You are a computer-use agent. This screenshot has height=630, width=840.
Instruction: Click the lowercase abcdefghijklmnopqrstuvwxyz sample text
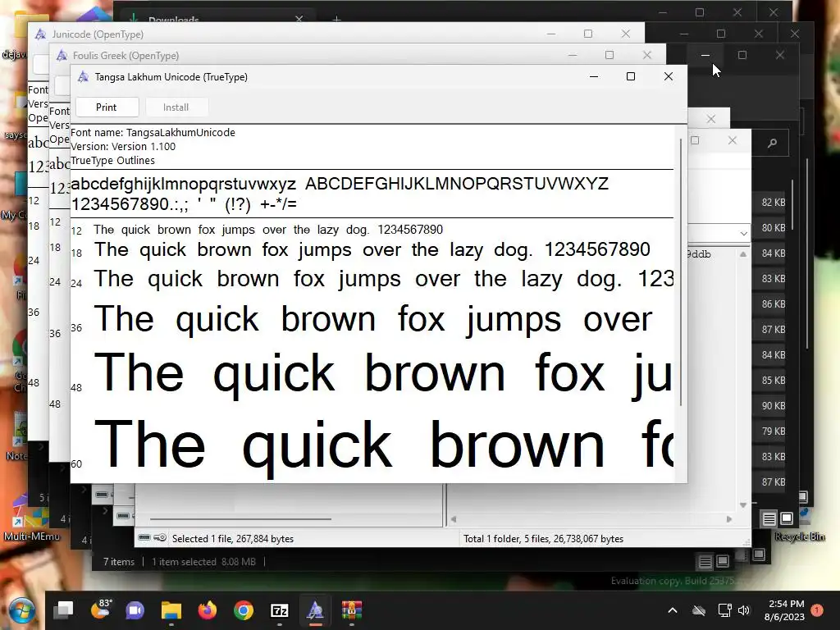click(x=183, y=185)
